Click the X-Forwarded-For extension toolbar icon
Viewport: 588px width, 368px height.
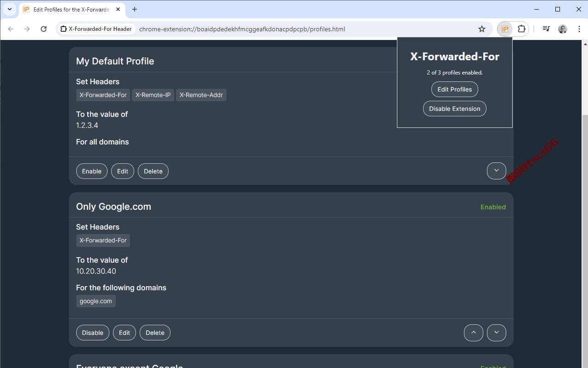click(x=505, y=29)
